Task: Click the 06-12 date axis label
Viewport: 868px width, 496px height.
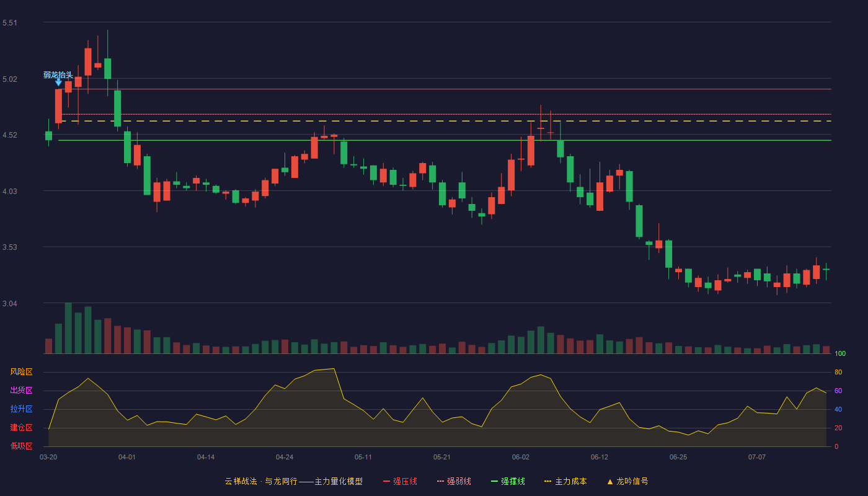Action: [x=600, y=458]
